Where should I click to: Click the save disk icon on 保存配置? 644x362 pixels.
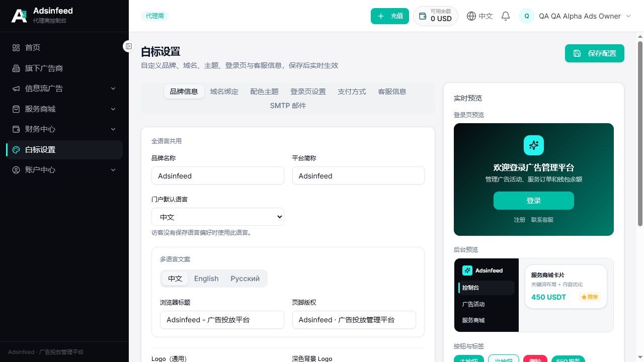(x=577, y=53)
